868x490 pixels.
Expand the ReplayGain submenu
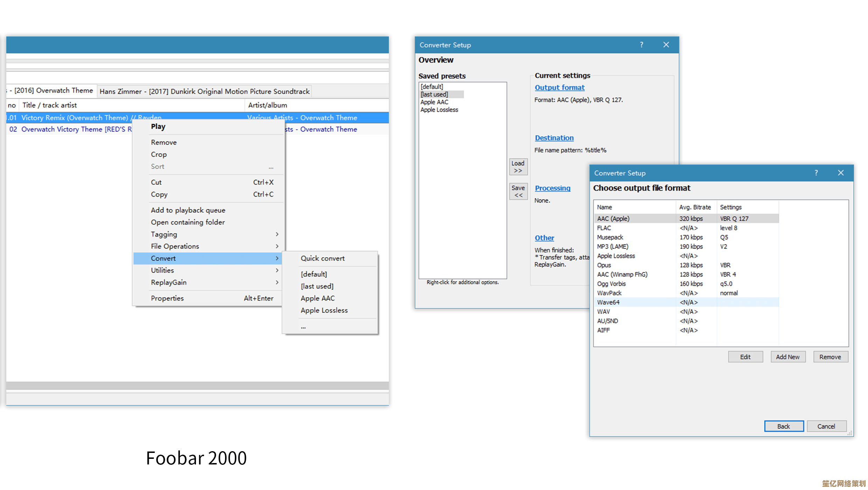pyautogui.click(x=208, y=282)
